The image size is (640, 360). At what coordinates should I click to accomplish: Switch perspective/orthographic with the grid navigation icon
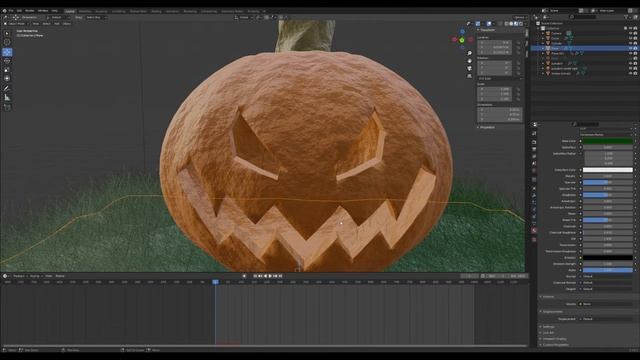[x=469, y=76]
